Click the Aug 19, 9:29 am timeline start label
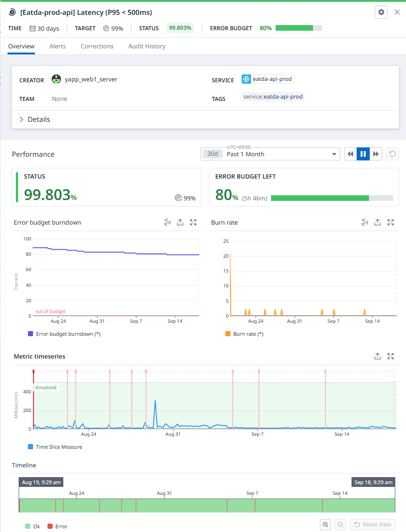This screenshot has width=406, height=532. tap(41, 482)
